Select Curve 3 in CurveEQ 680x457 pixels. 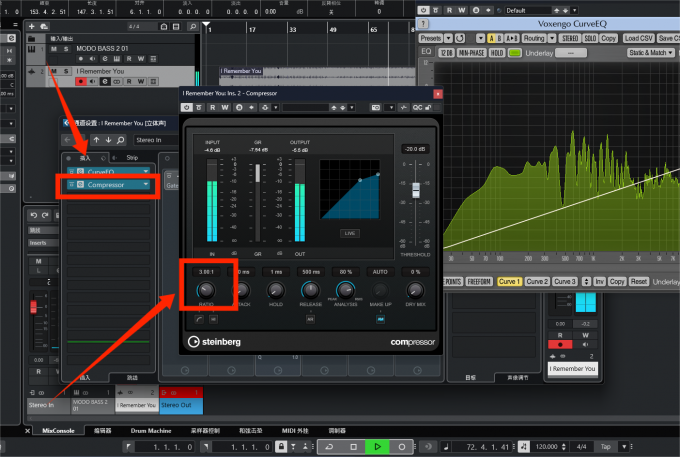click(x=565, y=281)
